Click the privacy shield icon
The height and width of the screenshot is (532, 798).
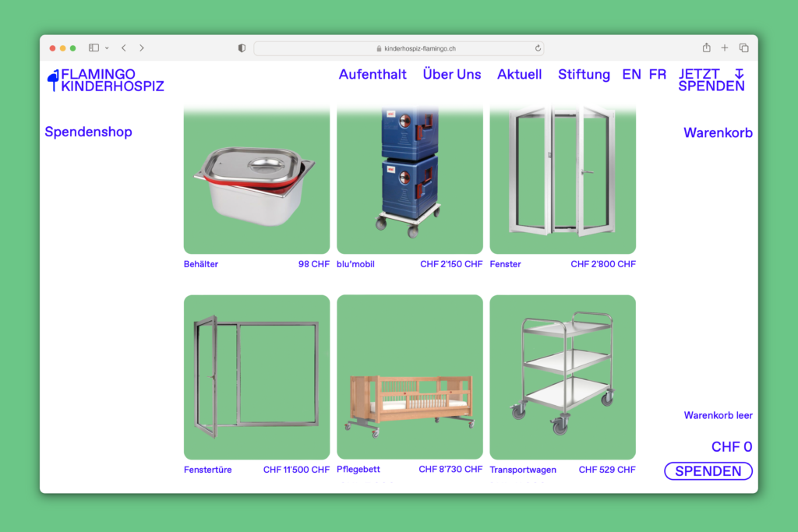click(242, 48)
